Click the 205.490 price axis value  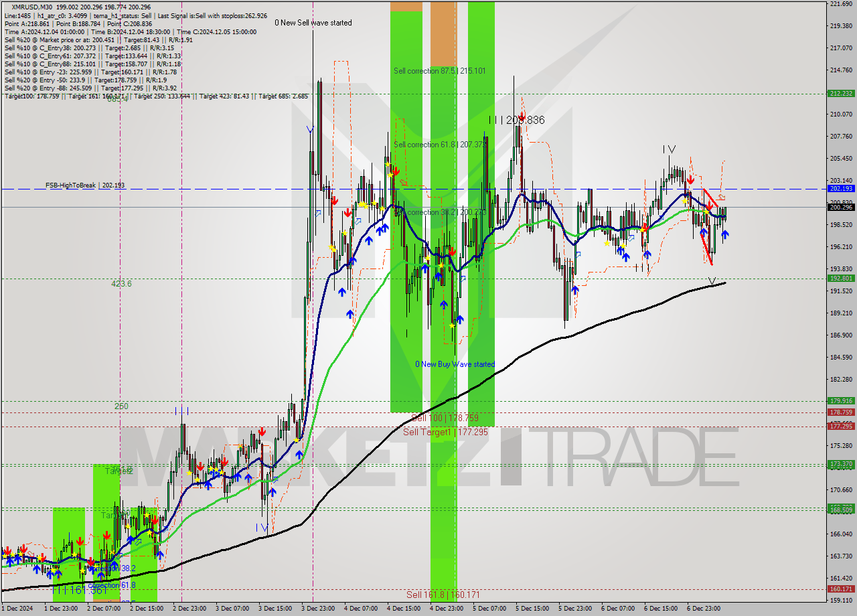pos(841,159)
